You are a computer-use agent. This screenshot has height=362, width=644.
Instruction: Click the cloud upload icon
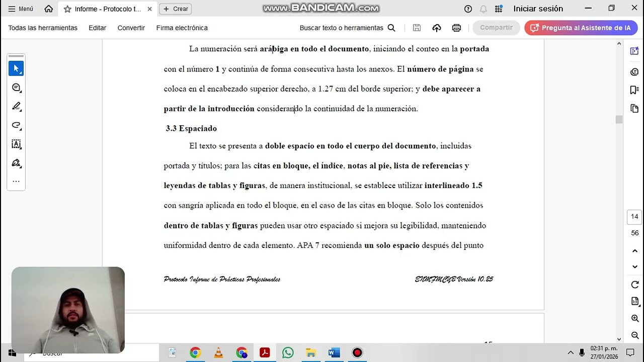pyautogui.click(x=437, y=28)
